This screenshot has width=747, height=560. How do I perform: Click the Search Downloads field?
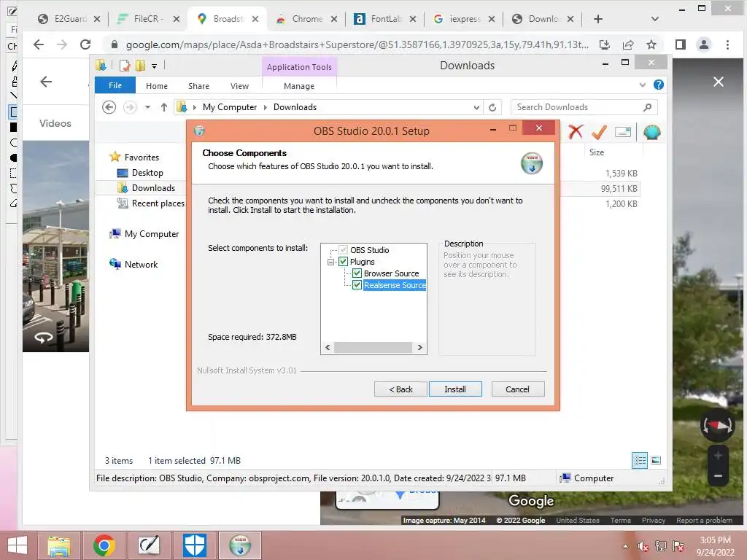(x=584, y=107)
